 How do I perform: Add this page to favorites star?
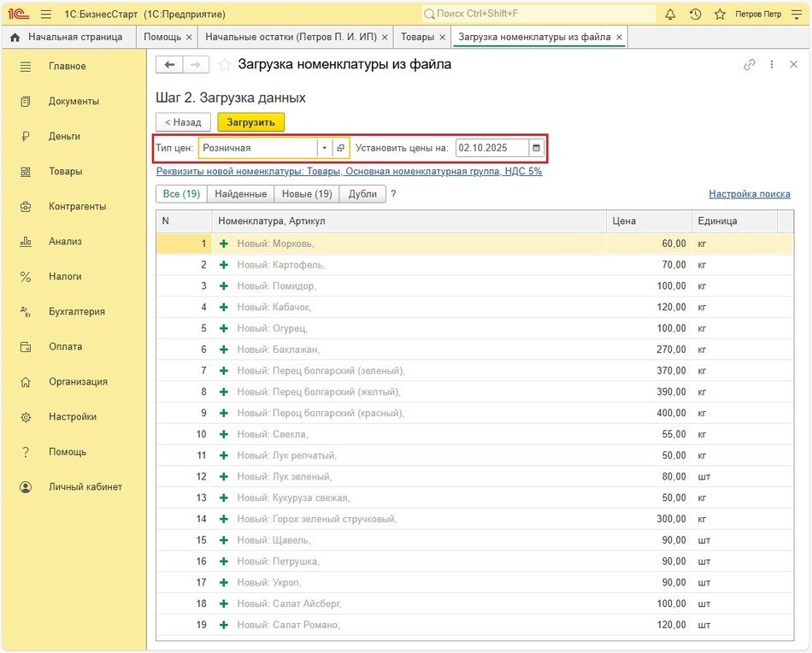click(225, 65)
